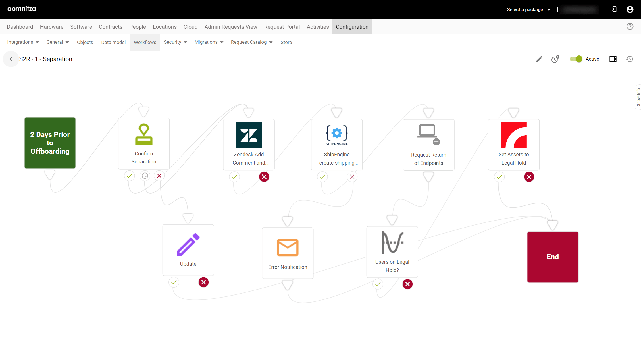The height and width of the screenshot is (364, 641).
Task: Click the oomnitza logo
Action: [22, 9]
